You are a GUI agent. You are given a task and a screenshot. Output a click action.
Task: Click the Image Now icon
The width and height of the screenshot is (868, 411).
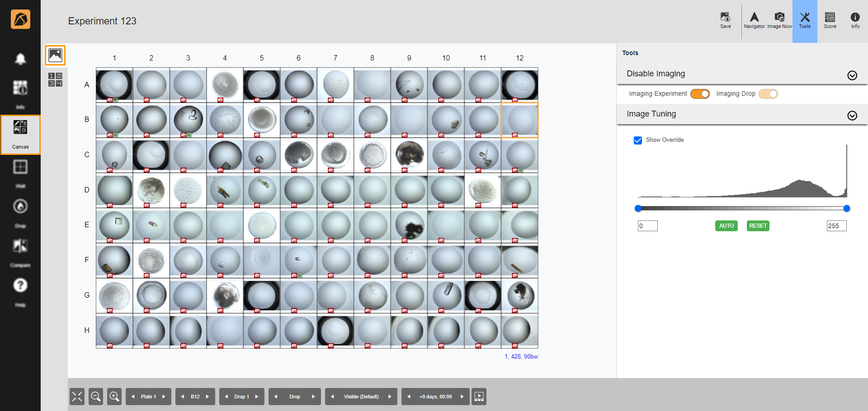(779, 20)
